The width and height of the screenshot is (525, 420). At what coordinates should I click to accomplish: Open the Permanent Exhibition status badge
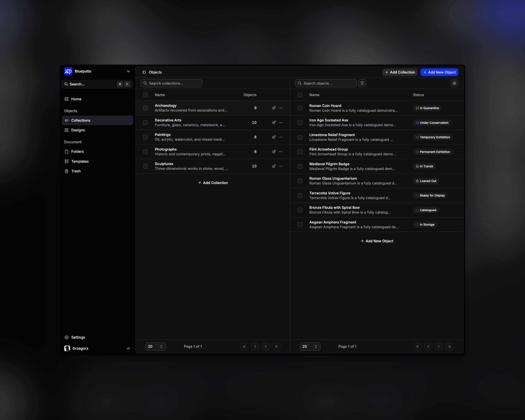pos(433,152)
